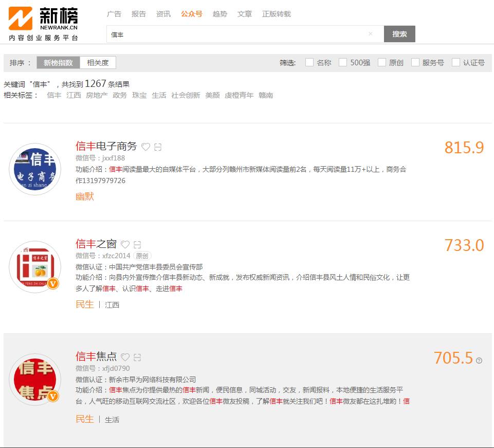Sort results by 相关度
494x448 pixels.
pos(98,63)
